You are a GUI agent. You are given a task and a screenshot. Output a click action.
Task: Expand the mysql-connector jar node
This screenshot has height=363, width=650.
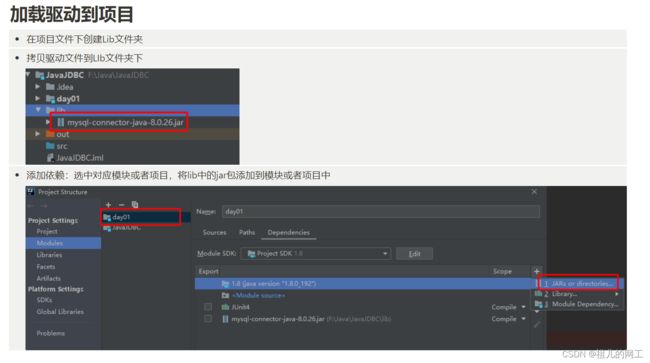[48, 122]
